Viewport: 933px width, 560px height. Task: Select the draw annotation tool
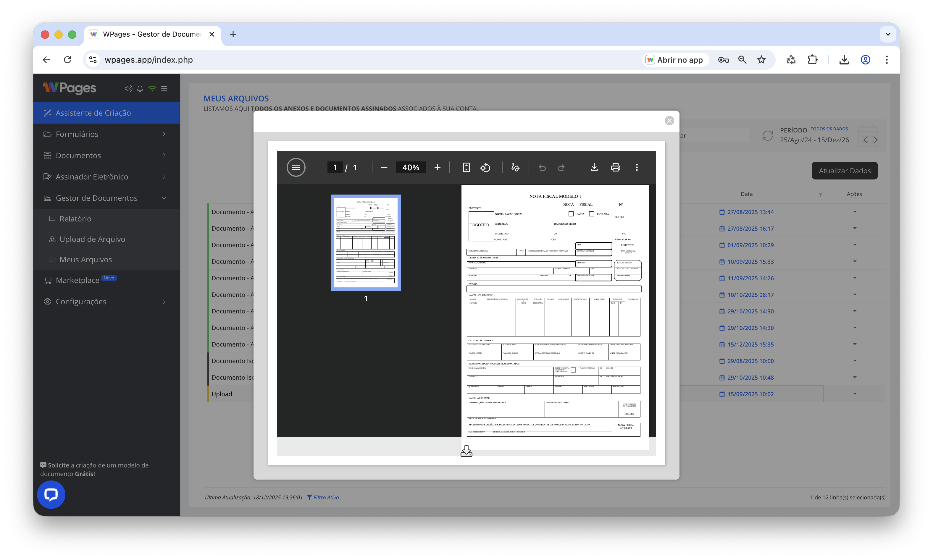pyautogui.click(x=515, y=167)
